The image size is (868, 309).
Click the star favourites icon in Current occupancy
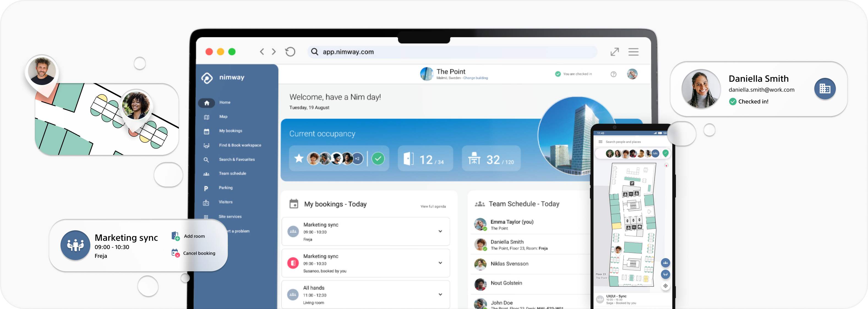tap(299, 158)
